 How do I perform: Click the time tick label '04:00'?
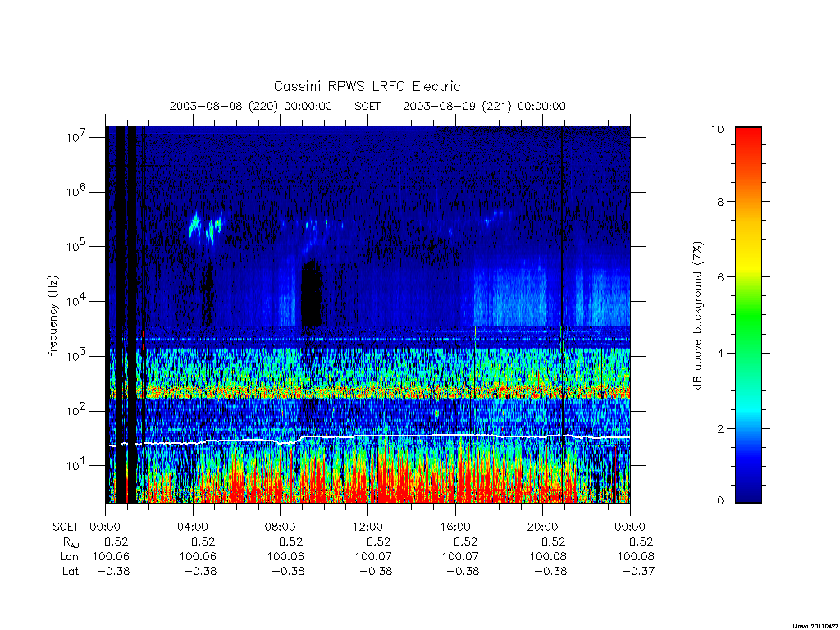192,527
